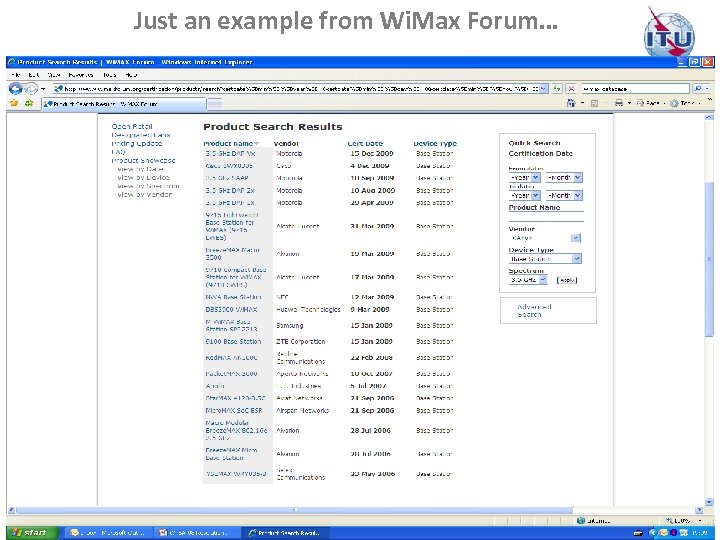Open a new blank tab

(214, 104)
